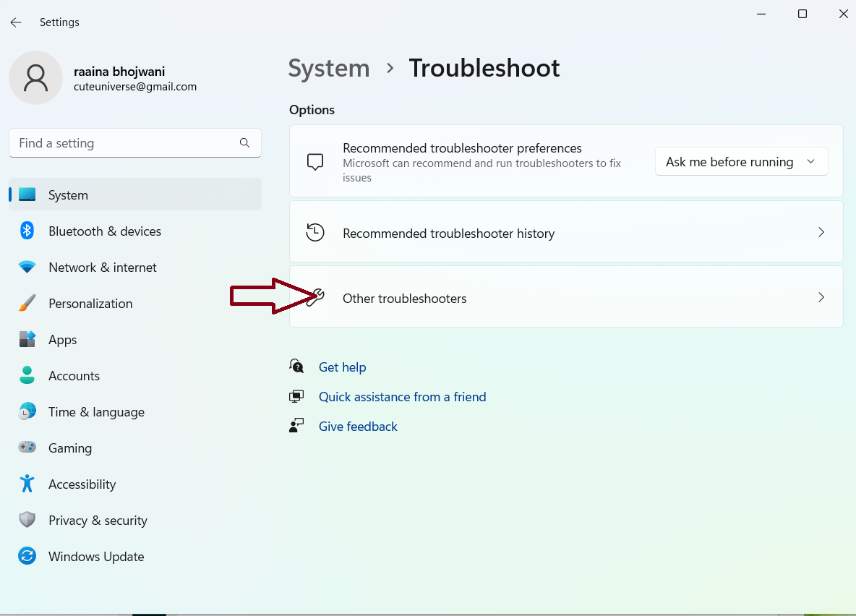Click the user profile avatar picture
This screenshot has height=616, width=856.
coord(35,77)
